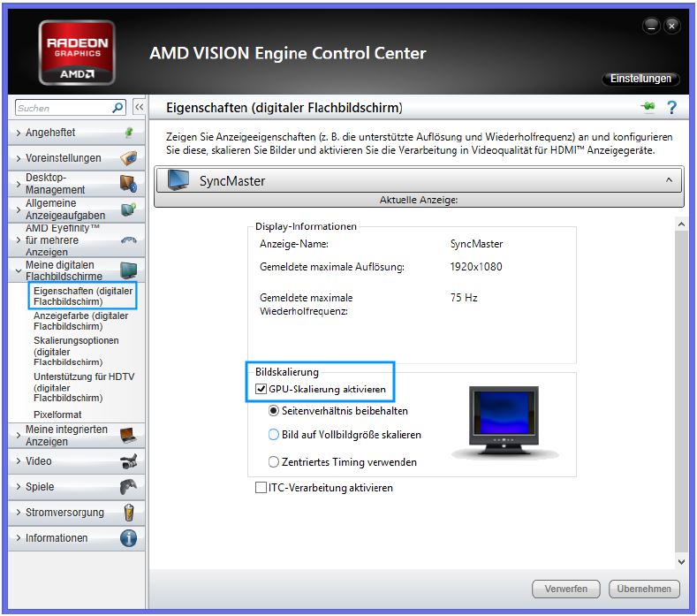697x616 pixels.
Task: Click the SyncMaster display name value
Action: pyautogui.click(x=476, y=244)
